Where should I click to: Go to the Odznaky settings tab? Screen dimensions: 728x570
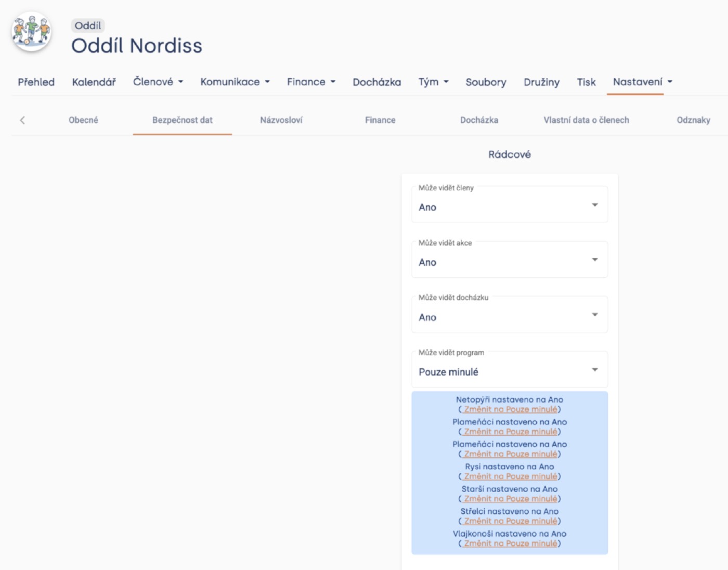[693, 120]
